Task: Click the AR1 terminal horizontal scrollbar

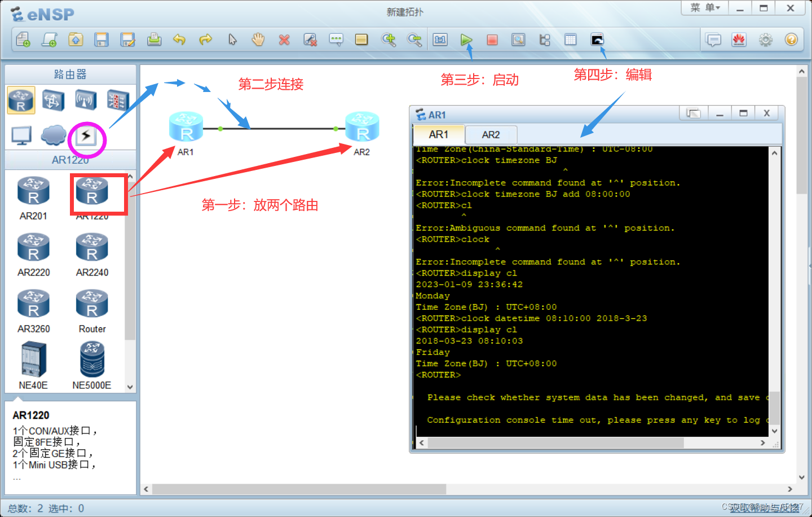Action: point(555,443)
